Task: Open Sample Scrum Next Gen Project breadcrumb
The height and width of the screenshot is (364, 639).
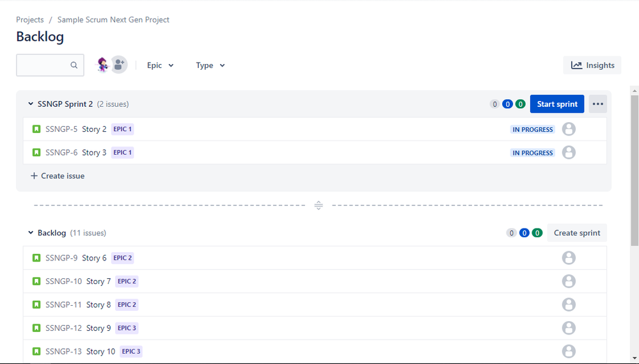Action: (x=113, y=20)
